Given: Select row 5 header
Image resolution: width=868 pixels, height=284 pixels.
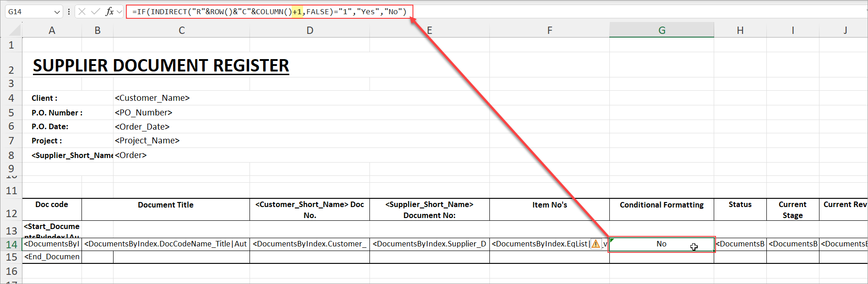Looking at the screenshot, I should [11, 113].
